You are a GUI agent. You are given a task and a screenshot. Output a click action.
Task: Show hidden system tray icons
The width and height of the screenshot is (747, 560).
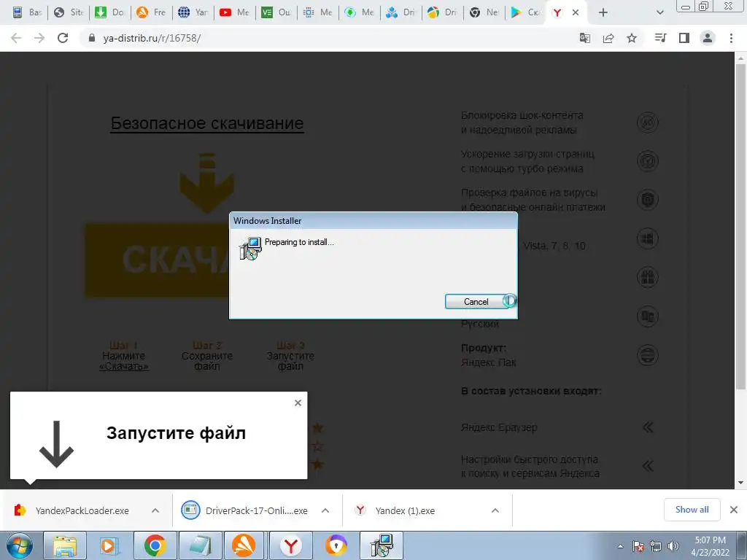620,546
